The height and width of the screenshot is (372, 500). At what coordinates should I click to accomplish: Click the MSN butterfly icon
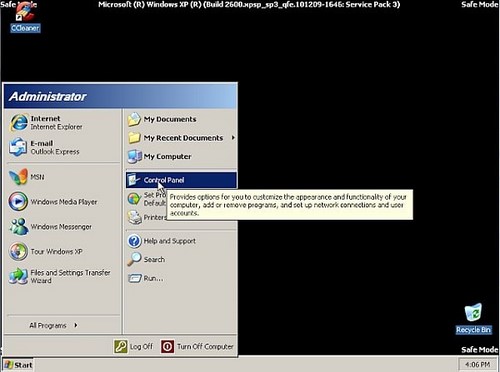(x=18, y=177)
